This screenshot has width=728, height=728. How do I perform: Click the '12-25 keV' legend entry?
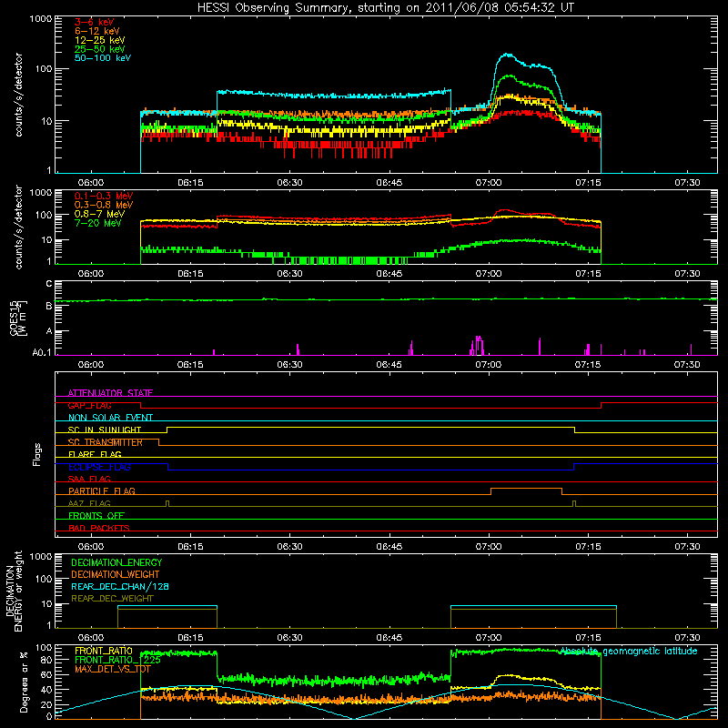[100, 40]
